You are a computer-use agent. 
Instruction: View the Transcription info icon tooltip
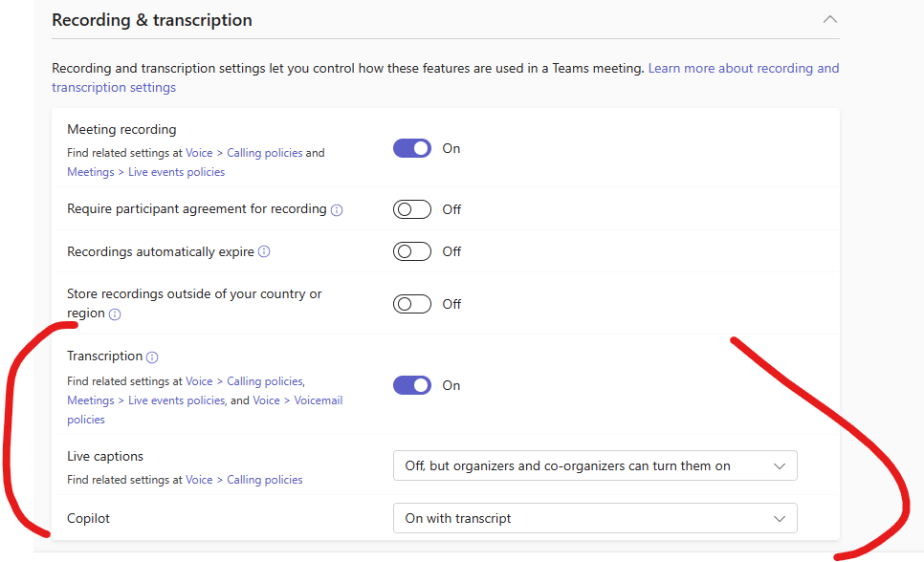pos(151,356)
